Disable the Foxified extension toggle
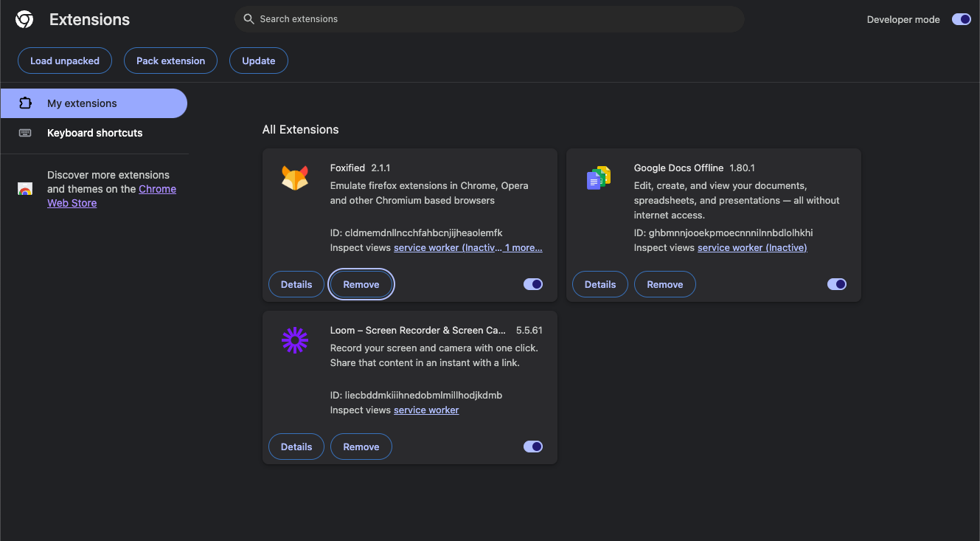 click(x=533, y=284)
